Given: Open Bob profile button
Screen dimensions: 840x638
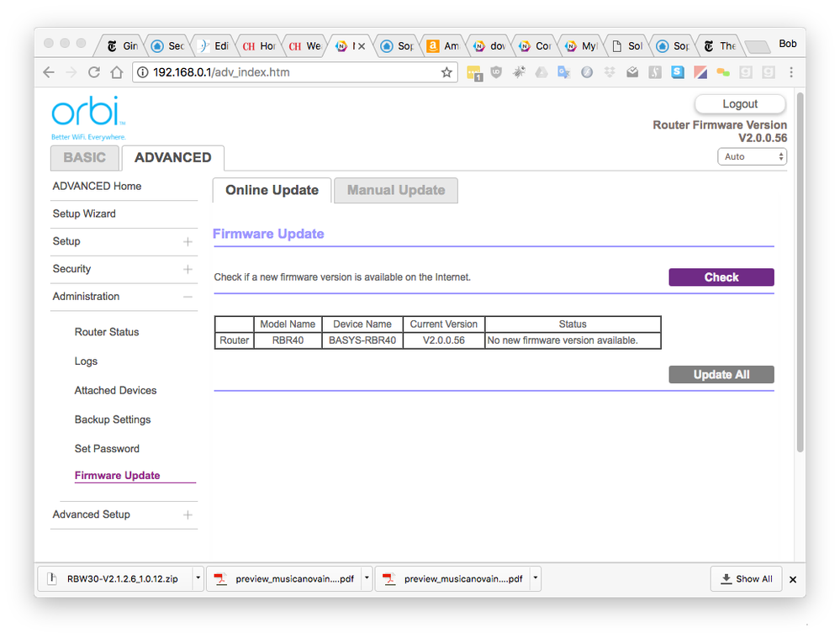Looking at the screenshot, I should [x=788, y=44].
